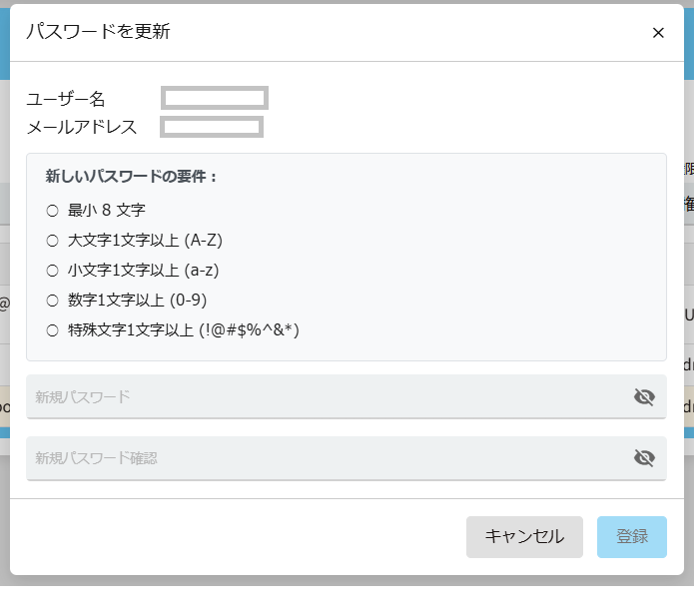This screenshot has height=616, width=694.
Task: Click the 特殊文字1文字以上 (!@#$%^&*) requirement text
Action: [184, 330]
